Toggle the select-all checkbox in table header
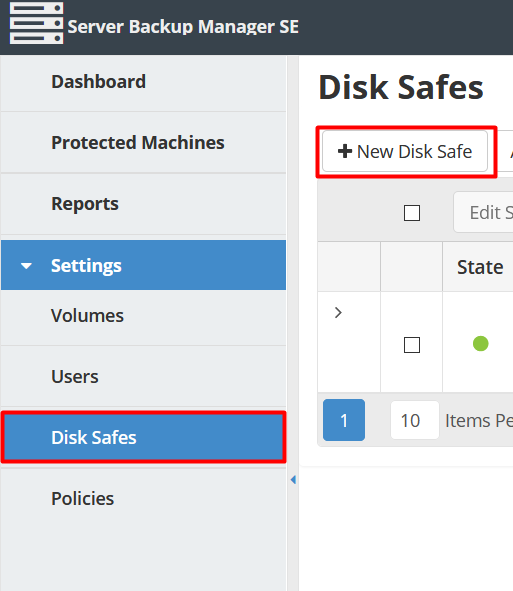This screenshot has height=591, width=513. [412, 213]
